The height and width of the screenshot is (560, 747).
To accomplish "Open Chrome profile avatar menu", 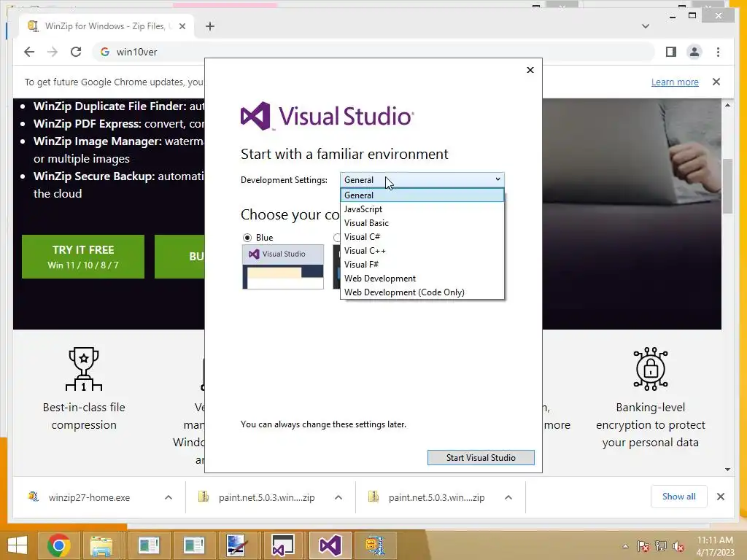I will [x=694, y=52].
